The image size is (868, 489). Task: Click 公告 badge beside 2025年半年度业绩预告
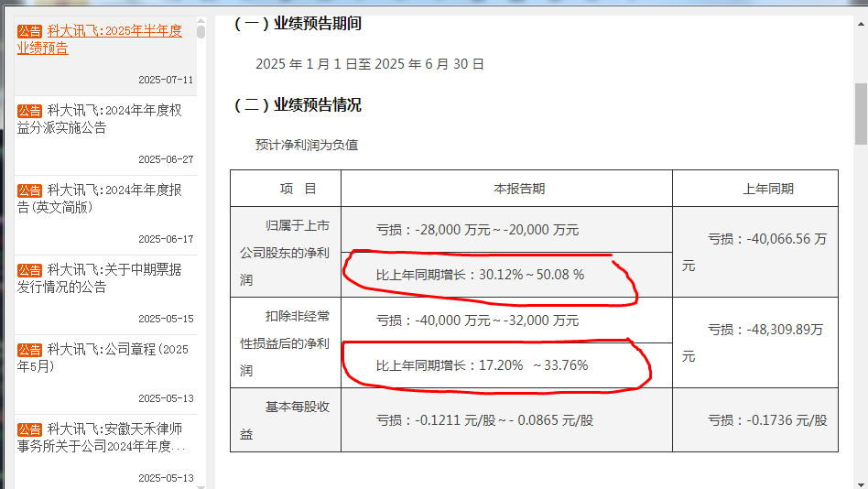click(x=29, y=31)
